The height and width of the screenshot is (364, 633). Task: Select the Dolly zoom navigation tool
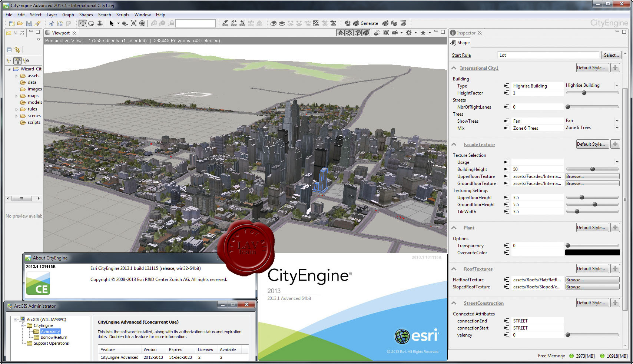[100, 23]
